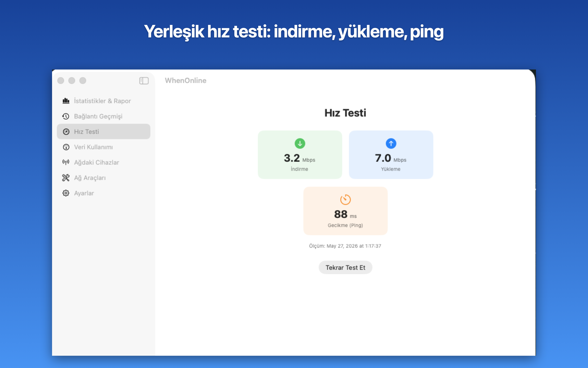The image size is (588, 368).
Task: Close the window with first traffic light
Action: pyautogui.click(x=61, y=81)
